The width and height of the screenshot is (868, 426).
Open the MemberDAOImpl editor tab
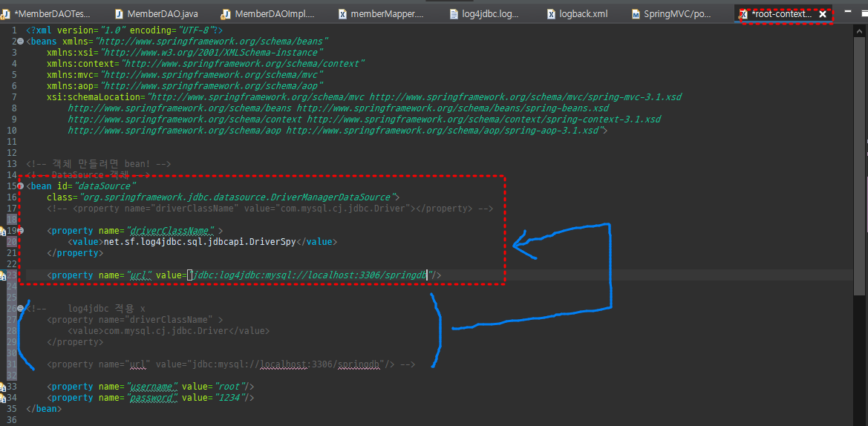268,14
